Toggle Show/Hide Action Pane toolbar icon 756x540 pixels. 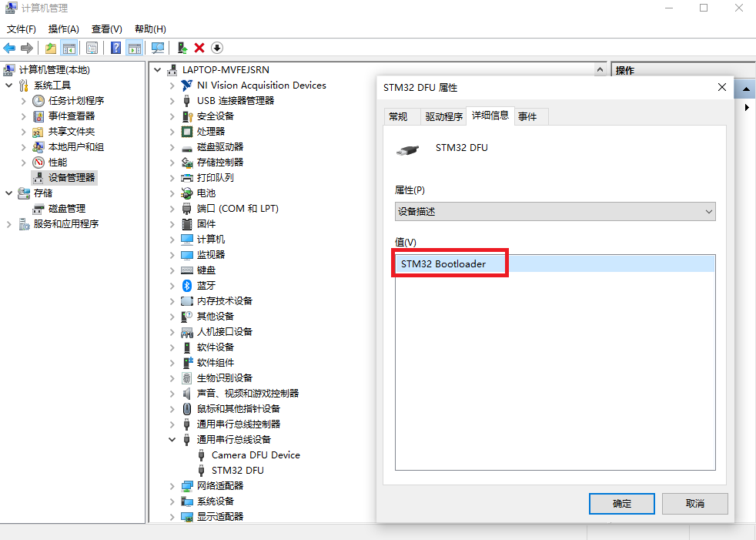tap(134, 48)
